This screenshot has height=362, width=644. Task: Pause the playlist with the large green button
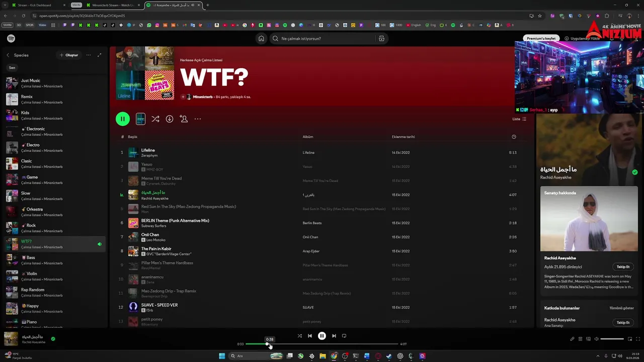123,119
